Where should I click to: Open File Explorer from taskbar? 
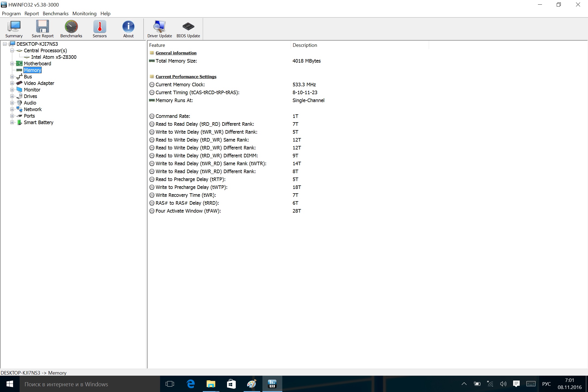tap(211, 384)
